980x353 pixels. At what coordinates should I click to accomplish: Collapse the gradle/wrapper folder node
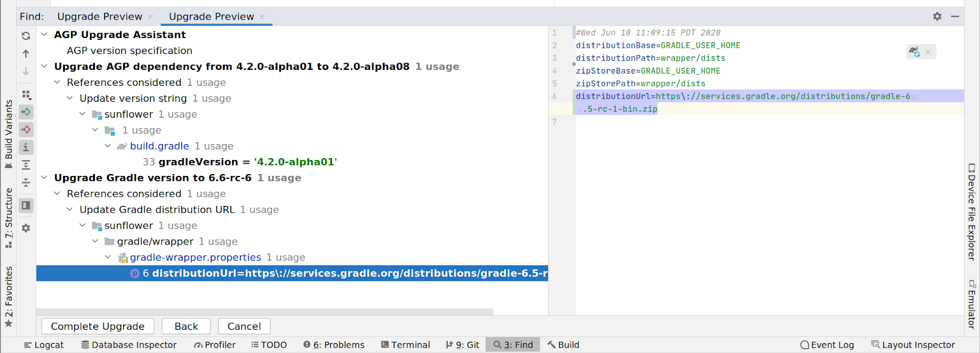click(95, 241)
